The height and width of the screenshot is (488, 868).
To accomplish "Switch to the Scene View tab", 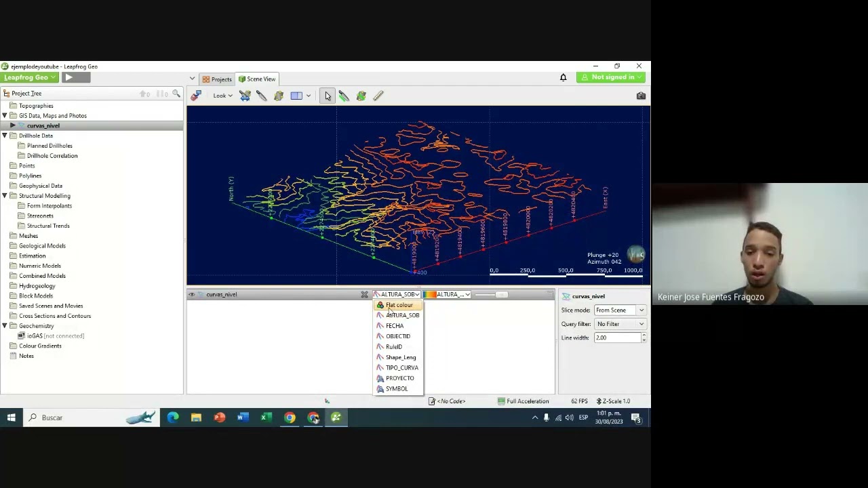I will pos(257,79).
